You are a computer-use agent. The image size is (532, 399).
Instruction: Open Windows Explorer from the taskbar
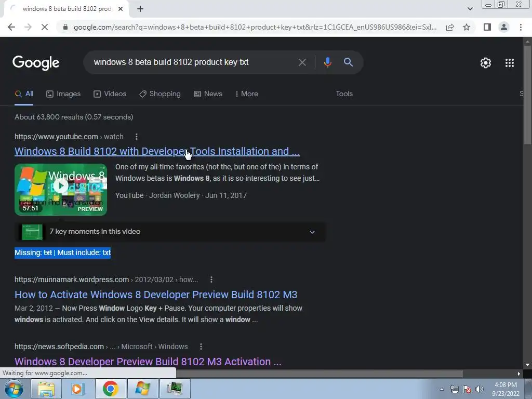[46, 389]
